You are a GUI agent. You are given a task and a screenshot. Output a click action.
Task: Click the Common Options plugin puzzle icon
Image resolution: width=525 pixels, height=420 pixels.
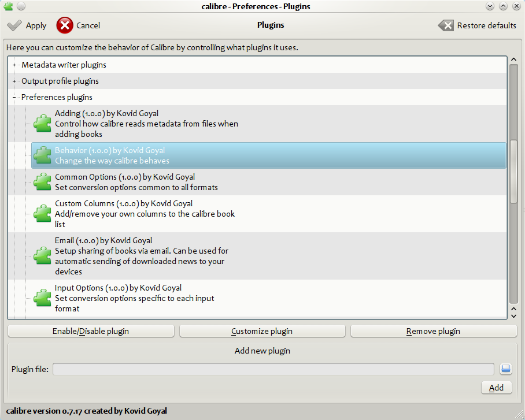point(43,182)
